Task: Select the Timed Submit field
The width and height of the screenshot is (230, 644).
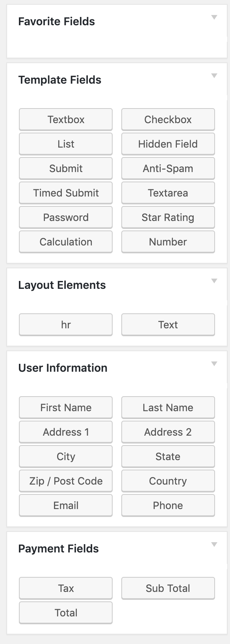Action: (x=66, y=193)
